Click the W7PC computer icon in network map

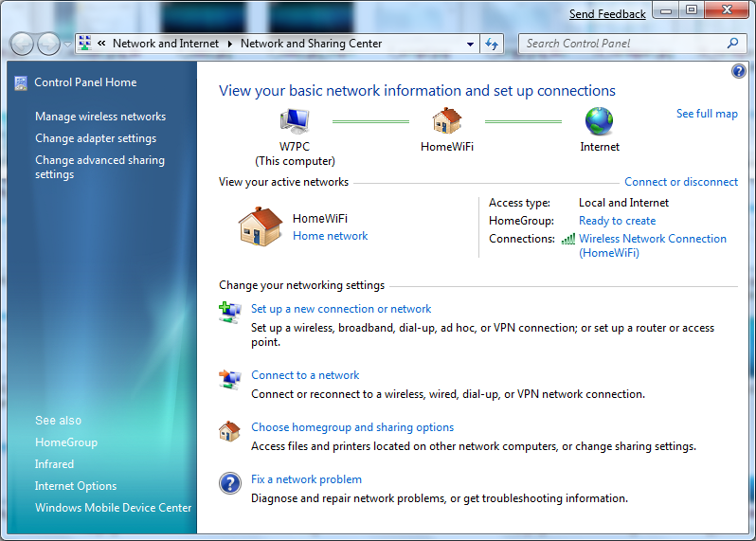tap(295, 121)
